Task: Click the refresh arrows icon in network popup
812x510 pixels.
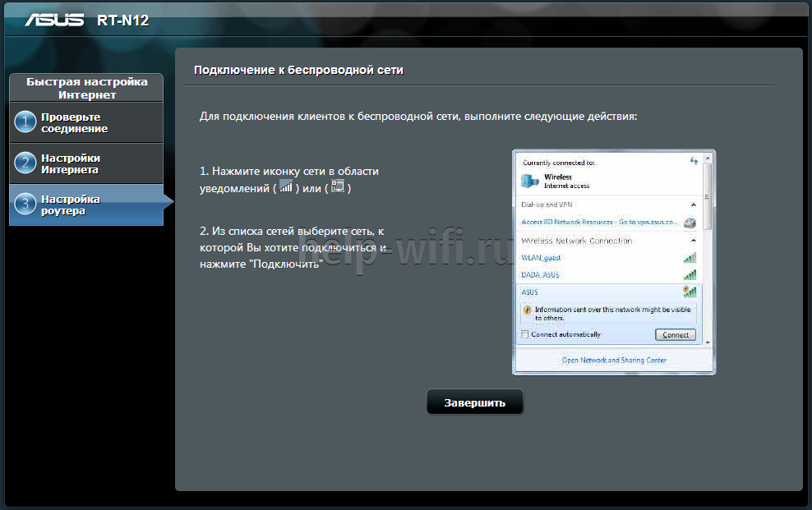Action: 694,161
